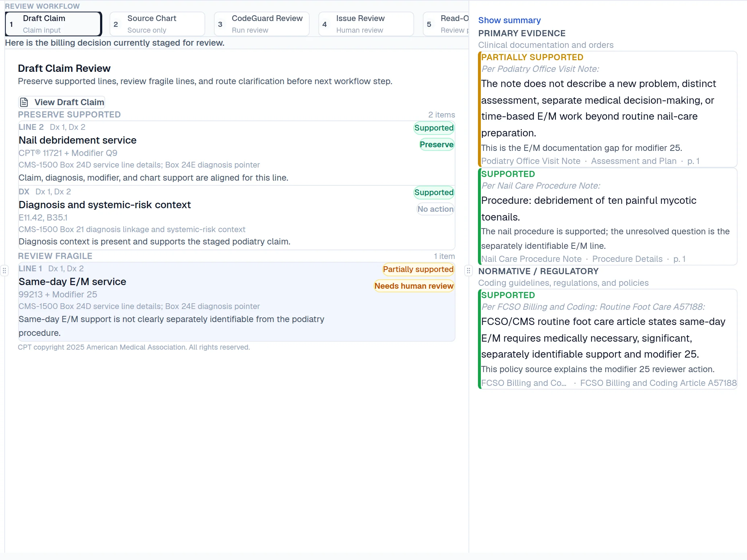747x560 pixels.
Task: Open Podiatry Office Visit Note evidence card
Action: coord(608,109)
